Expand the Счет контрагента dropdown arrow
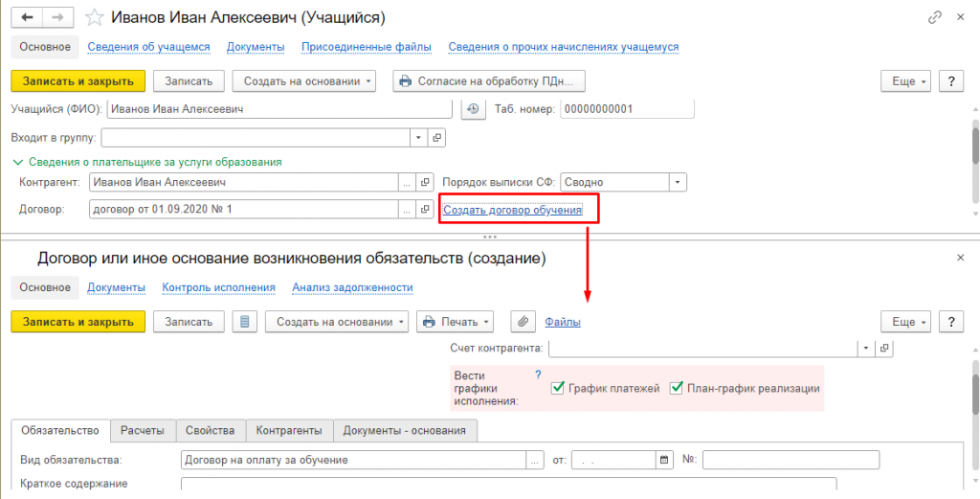The image size is (980, 499). click(866, 347)
